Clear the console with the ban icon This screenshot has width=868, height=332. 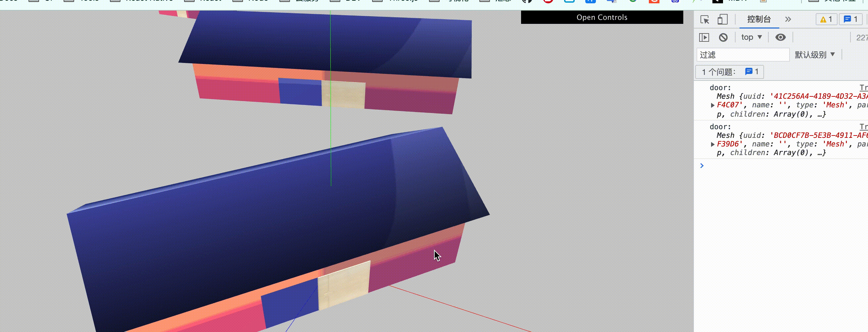(723, 37)
